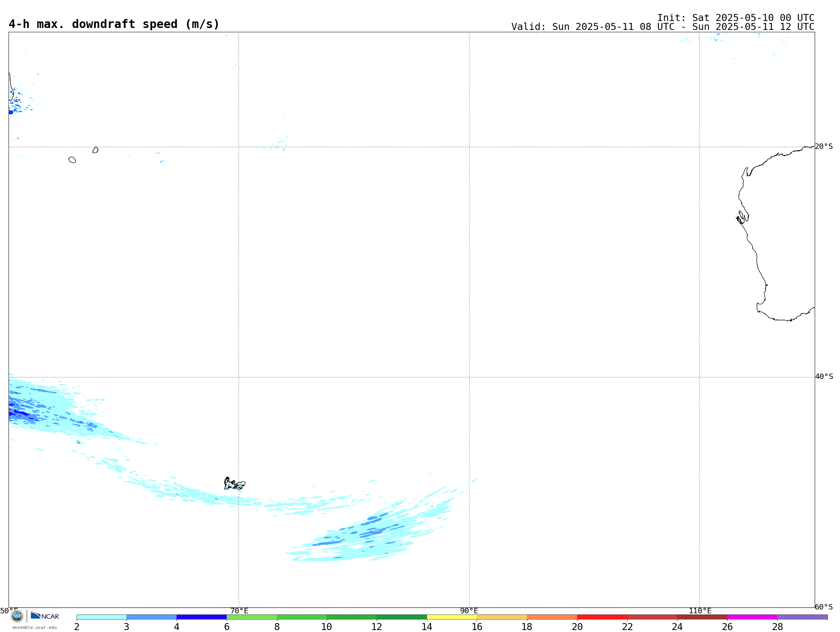Viewport: 840px width, 632px height.
Task: Click the light green 6-8 colorbar swatch
Action: 252,617
